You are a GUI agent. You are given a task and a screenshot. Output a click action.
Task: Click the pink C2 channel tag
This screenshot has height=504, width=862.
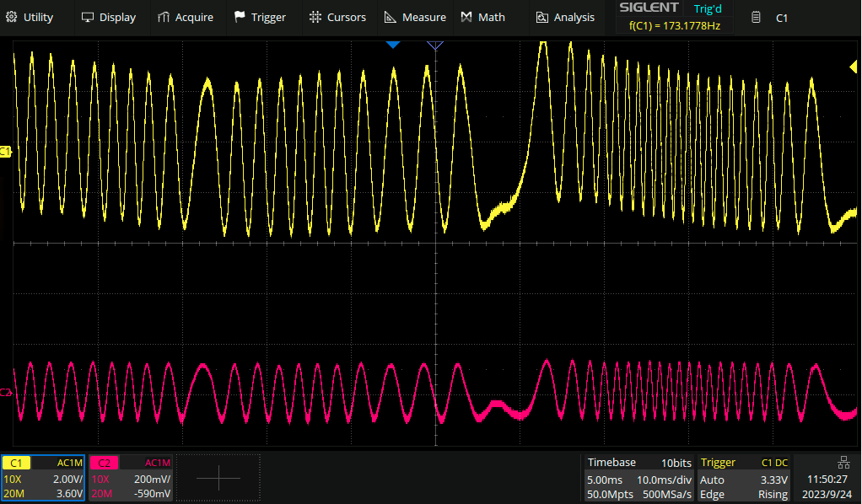104,463
